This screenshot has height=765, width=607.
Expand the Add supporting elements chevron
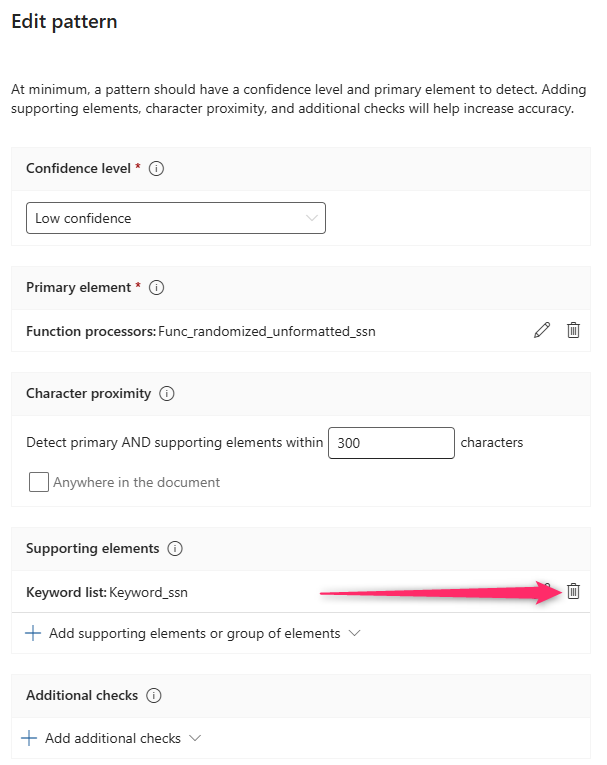(354, 634)
